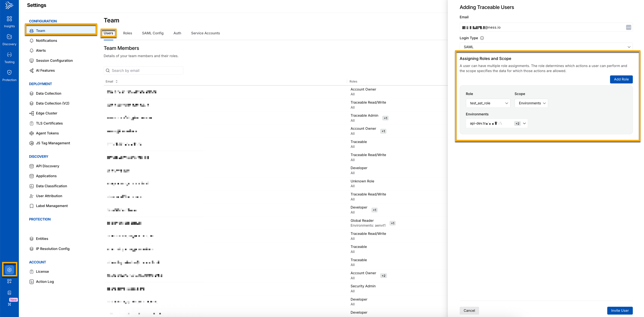Open the integrations grid-plus icon
The height and width of the screenshot is (317, 644).
[x=9, y=281]
